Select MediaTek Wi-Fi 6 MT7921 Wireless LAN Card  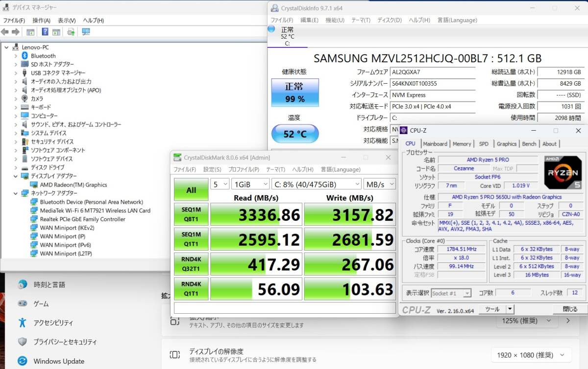click(x=95, y=210)
